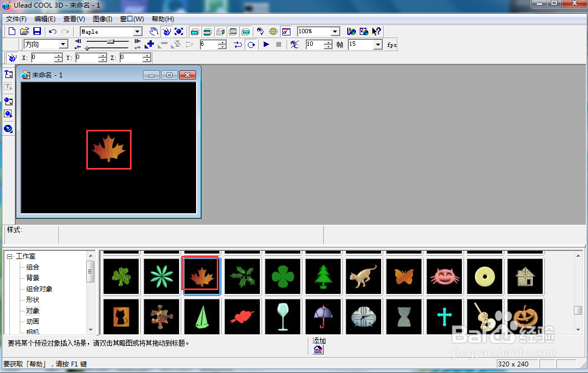
Task: Click the timeline position slider thumb
Action: 110,41
